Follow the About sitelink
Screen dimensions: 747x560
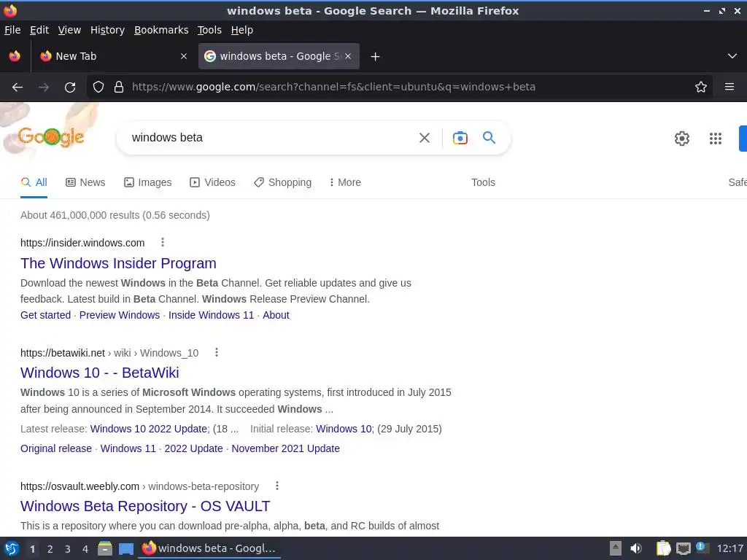pos(276,315)
